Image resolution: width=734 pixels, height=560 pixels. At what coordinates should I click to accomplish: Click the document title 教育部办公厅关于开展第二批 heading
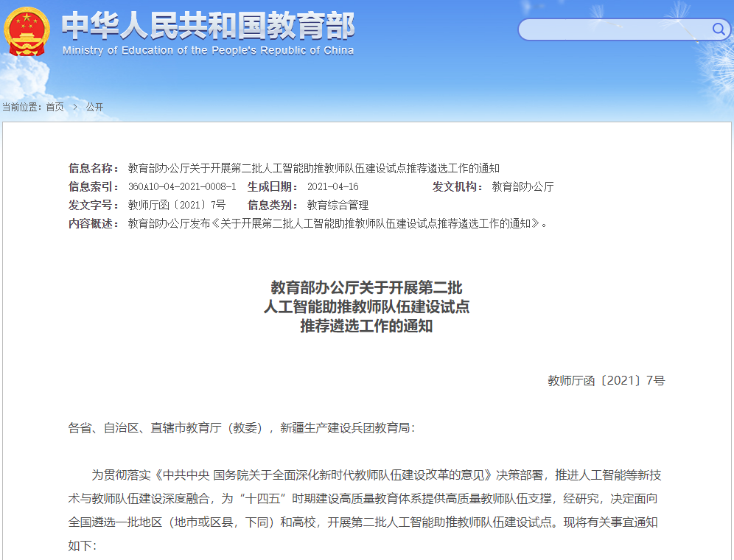pyautogui.click(x=367, y=287)
